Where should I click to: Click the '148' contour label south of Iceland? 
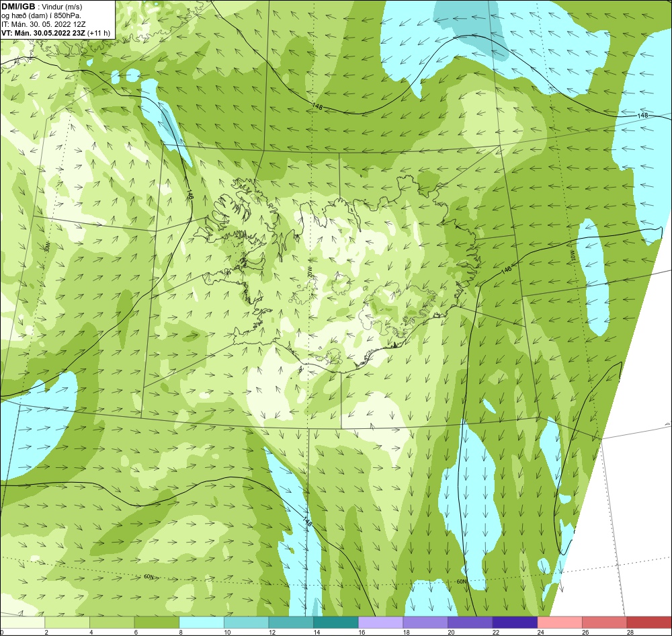click(306, 522)
